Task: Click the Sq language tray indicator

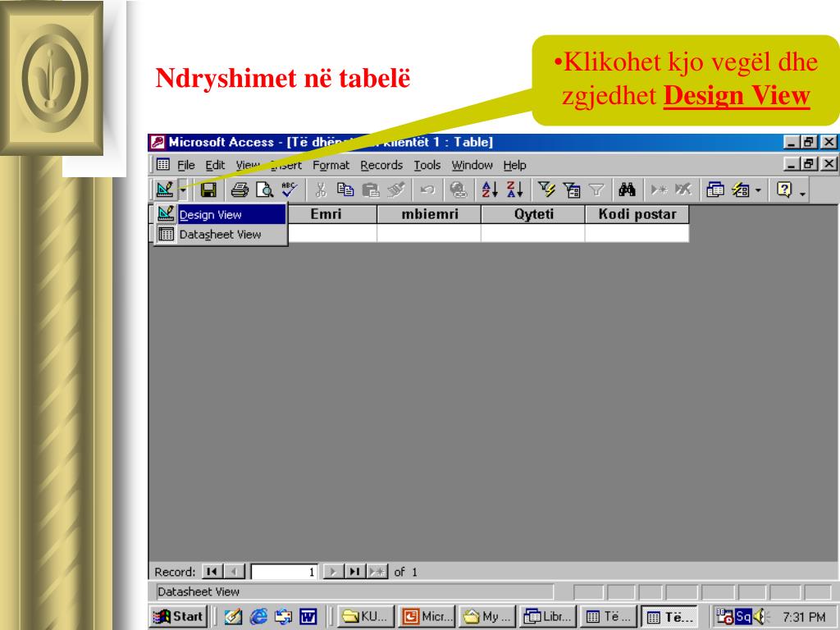Action: [743, 616]
